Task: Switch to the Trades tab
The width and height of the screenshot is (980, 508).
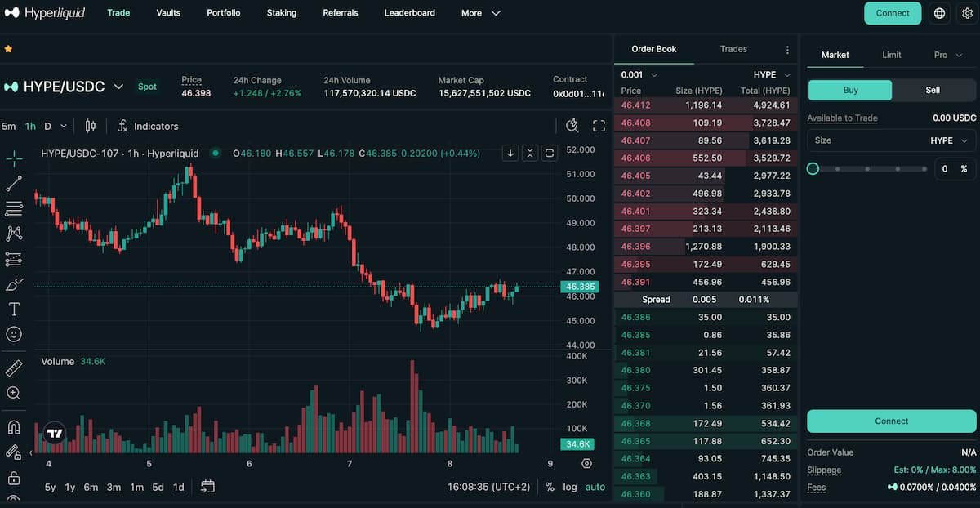Action: [733, 49]
